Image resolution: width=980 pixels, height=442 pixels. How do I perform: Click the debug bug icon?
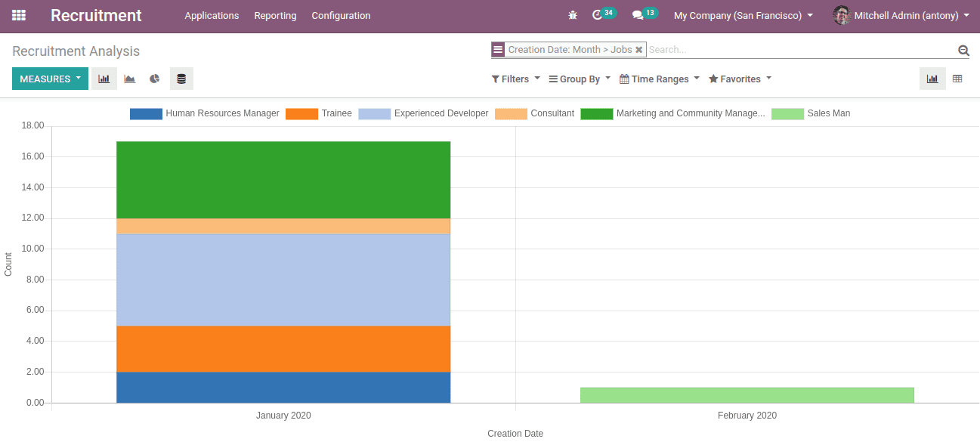pyautogui.click(x=573, y=15)
